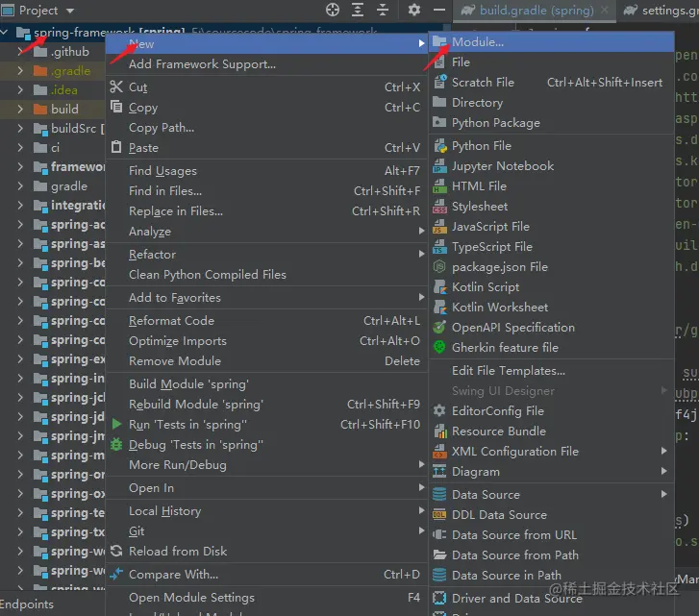
Task: Click the Kotlin Script icon
Action: coord(439,286)
